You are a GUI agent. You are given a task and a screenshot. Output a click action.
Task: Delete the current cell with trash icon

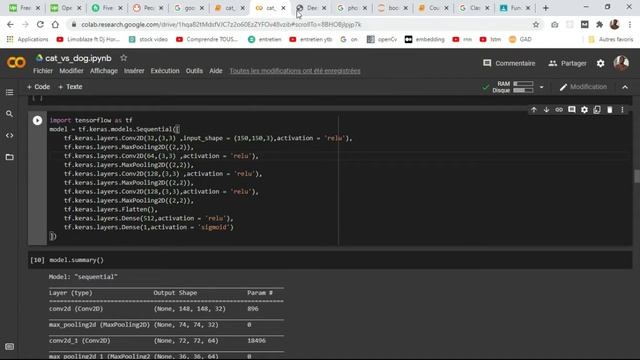pos(609,110)
